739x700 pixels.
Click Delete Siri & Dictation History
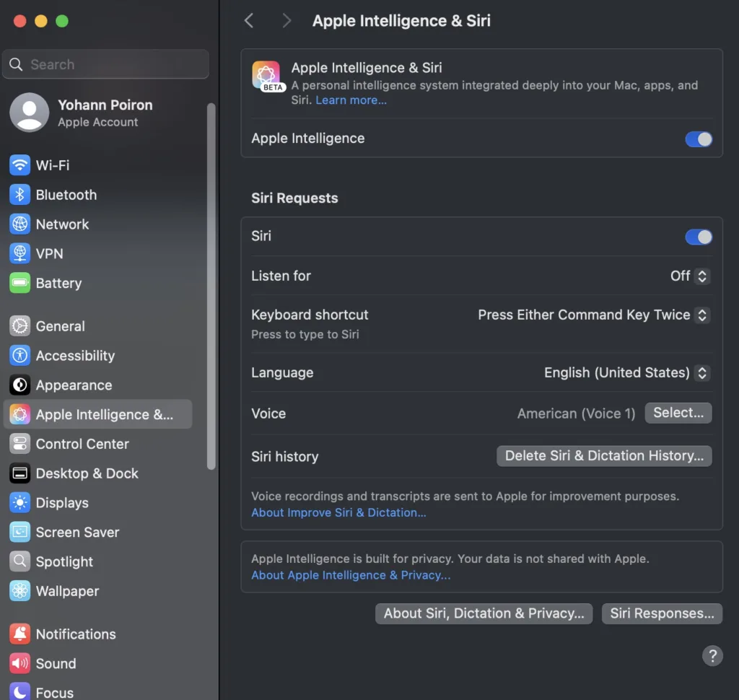pos(604,456)
